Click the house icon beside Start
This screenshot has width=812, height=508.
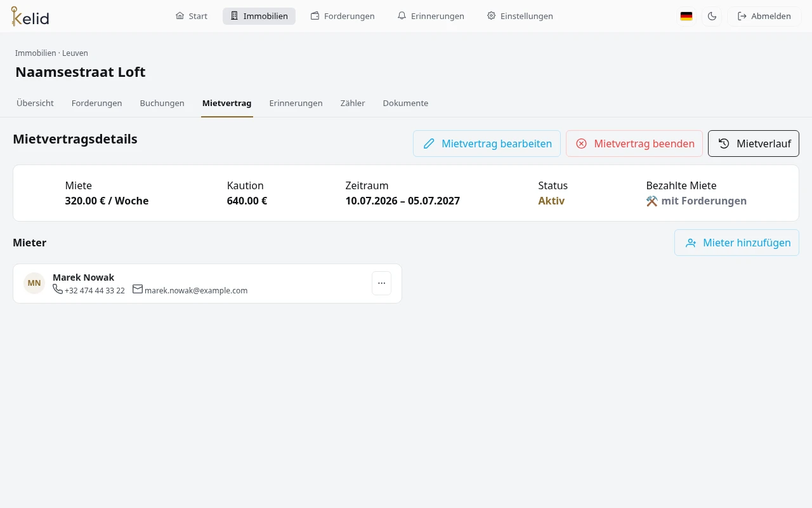[x=180, y=16]
